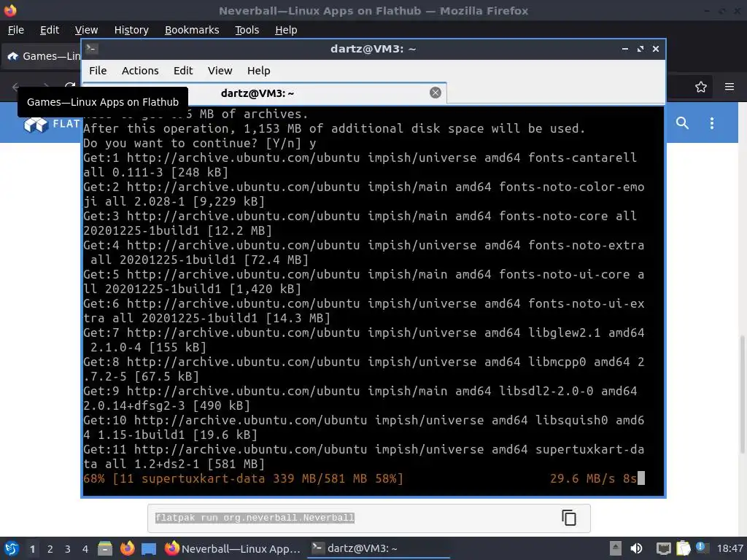Click the removable media eject tray icon

616,548
